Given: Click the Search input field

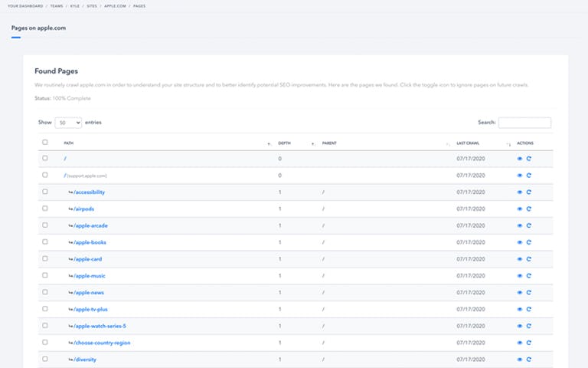Looking at the screenshot, I should pyautogui.click(x=524, y=123).
